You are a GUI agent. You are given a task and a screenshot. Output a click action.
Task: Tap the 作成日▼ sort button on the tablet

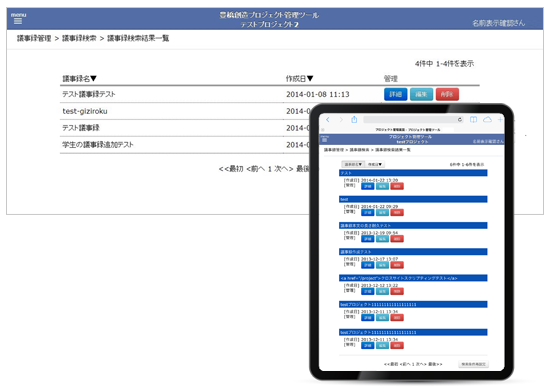[x=375, y=164]
